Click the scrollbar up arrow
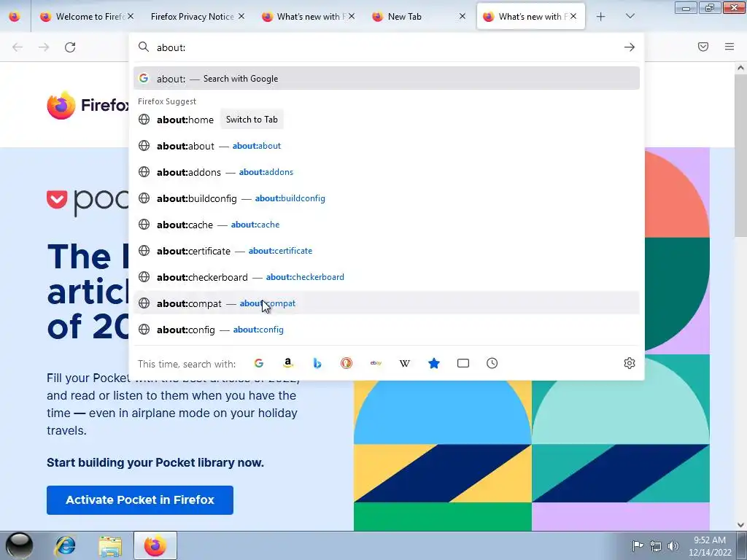The height and width of the screenshot is (560, 747). pyautogui.click(x=740, y=68)
